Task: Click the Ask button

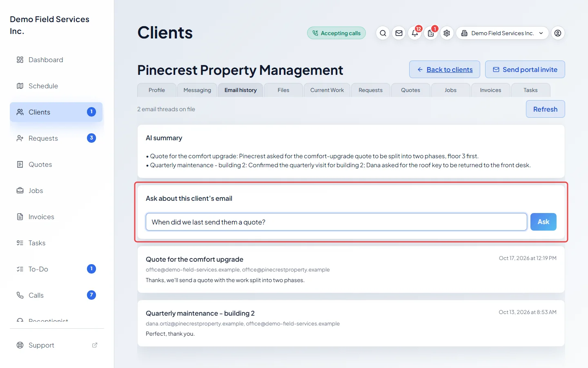Action: click(543, 222)
